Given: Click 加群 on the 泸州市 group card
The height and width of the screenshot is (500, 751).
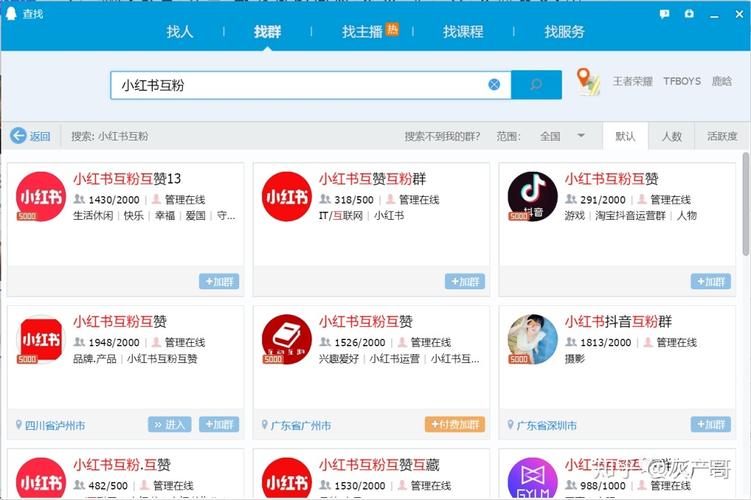Looking at the screenshot, I should (219, 424).
